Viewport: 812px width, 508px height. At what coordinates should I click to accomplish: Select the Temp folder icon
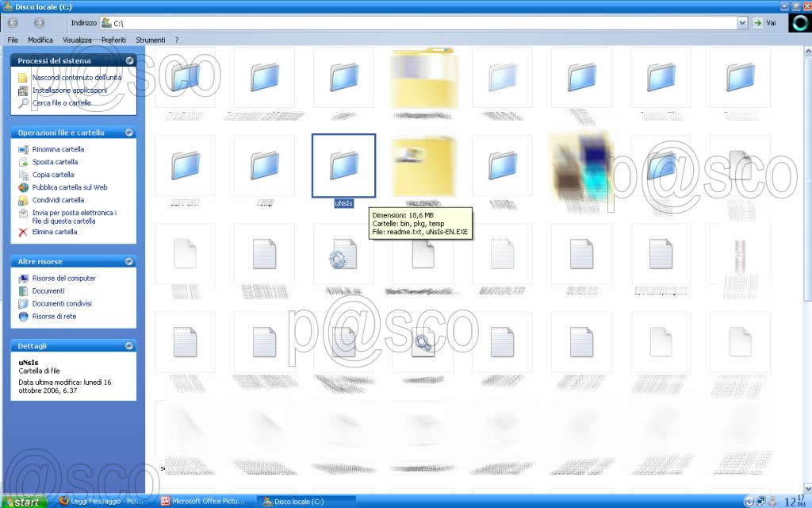[x=265, y=166]
